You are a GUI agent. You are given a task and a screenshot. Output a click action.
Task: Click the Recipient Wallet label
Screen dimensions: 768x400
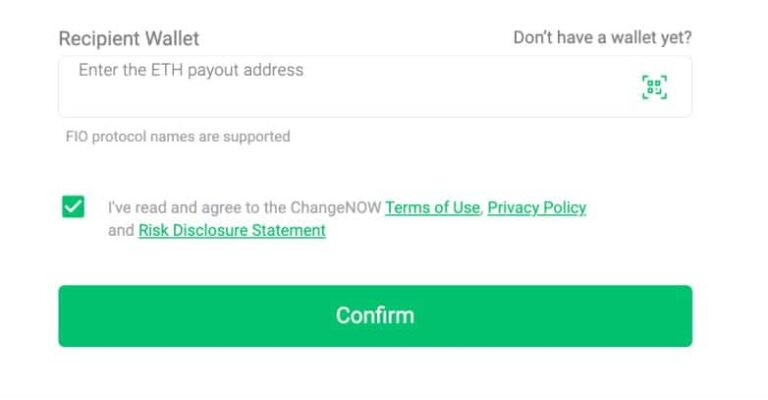pyautogui.click(x=129, y=39)
